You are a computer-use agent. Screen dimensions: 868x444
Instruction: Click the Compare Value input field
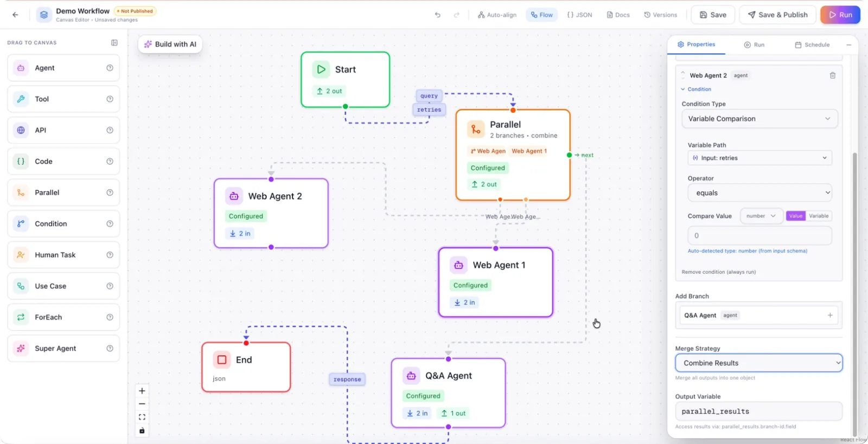[x=759, y=235]
